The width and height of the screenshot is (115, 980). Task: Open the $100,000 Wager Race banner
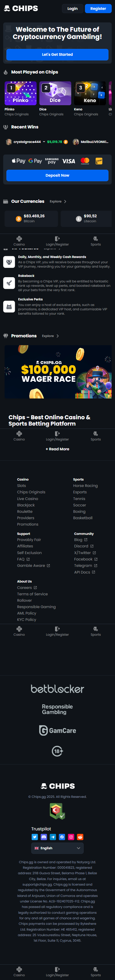(58, 372)
